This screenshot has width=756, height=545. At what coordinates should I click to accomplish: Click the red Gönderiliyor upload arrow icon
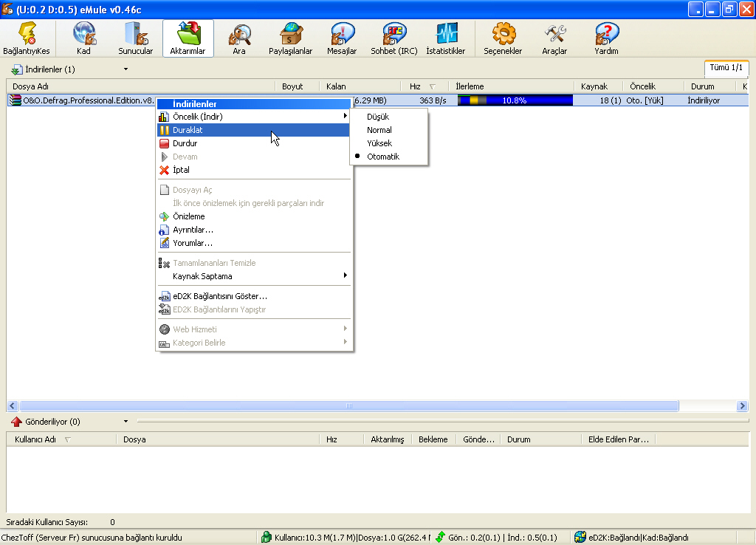pyautogui.click(x=17, y=422)
